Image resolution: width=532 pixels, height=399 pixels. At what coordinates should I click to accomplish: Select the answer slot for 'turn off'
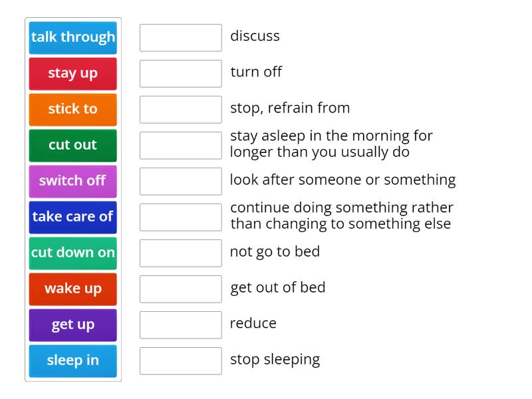tap(181, 73)
